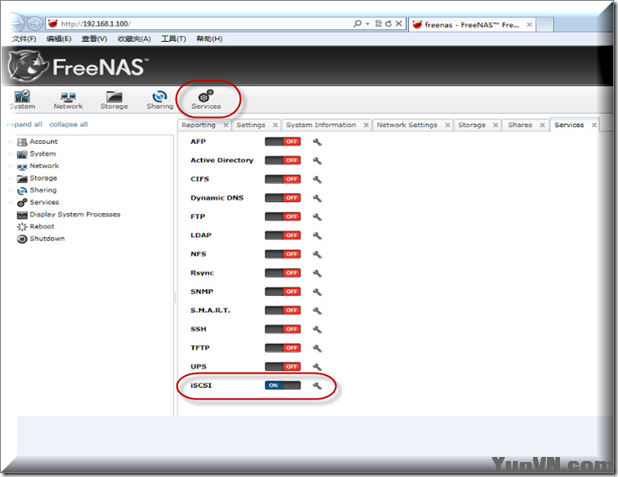Open the 工具(T) menu
618x477 pixels.
[x=173, y=39]
